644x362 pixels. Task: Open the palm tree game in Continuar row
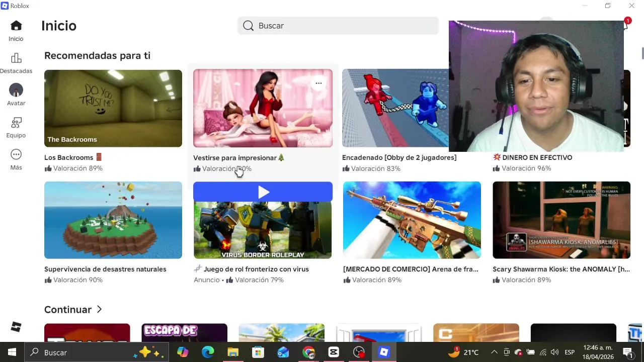coord(282,333)
